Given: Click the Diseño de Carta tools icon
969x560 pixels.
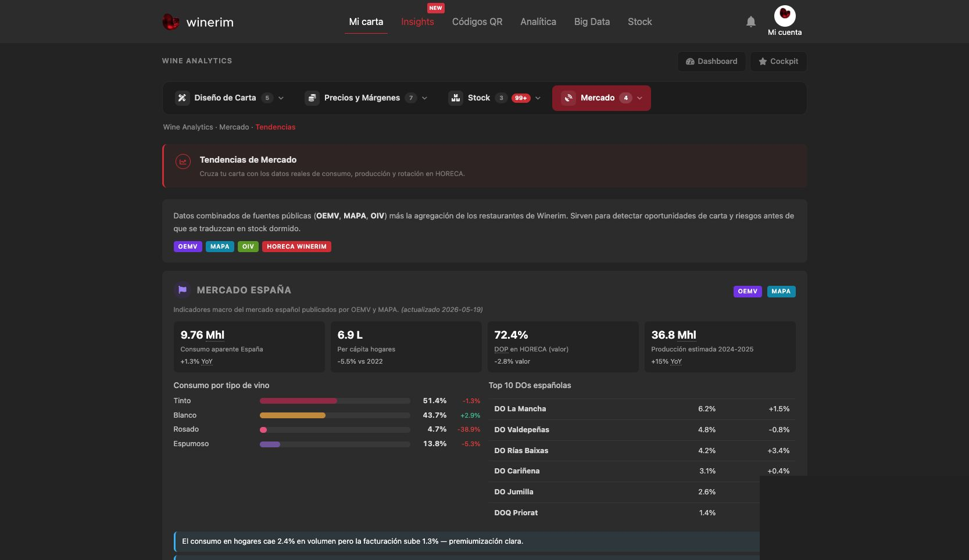Looking at the screenshot, I should coord(182,98).
